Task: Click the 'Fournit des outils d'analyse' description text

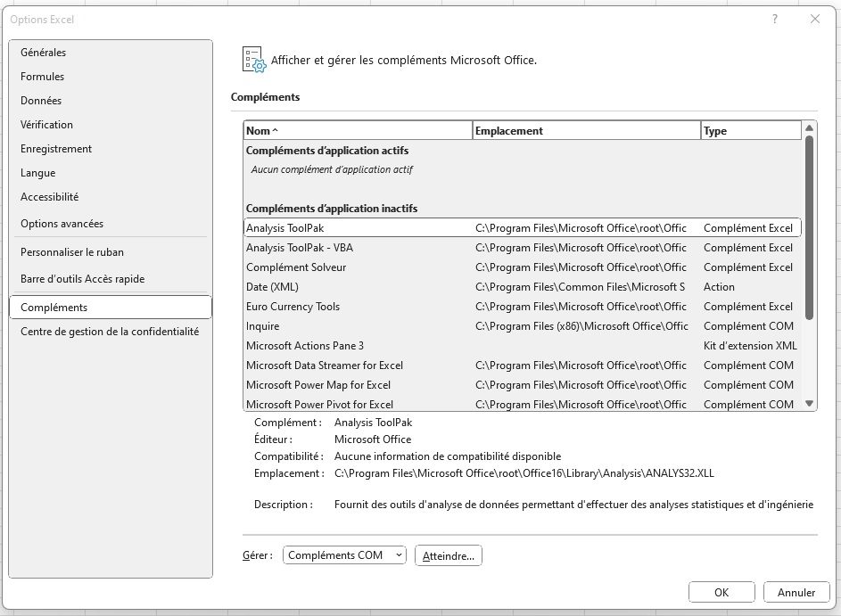Action: [x=574, y=505]
